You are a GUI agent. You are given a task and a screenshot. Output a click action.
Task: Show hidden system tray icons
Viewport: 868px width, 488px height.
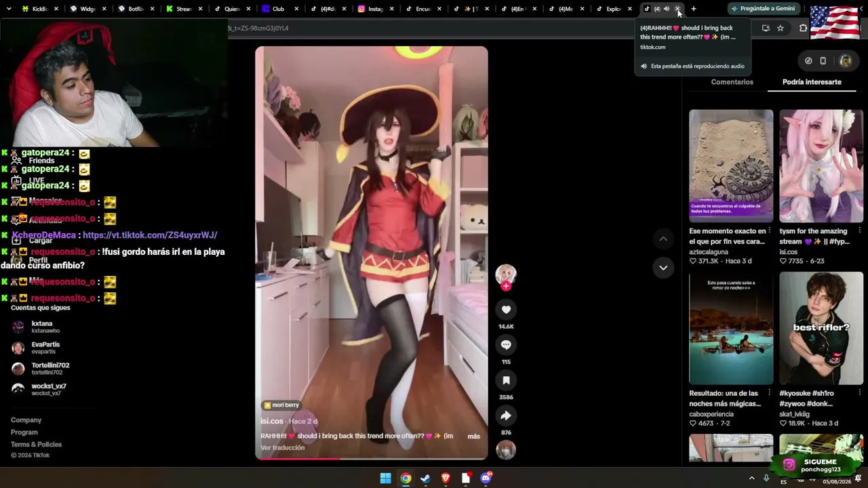point(751,479)
